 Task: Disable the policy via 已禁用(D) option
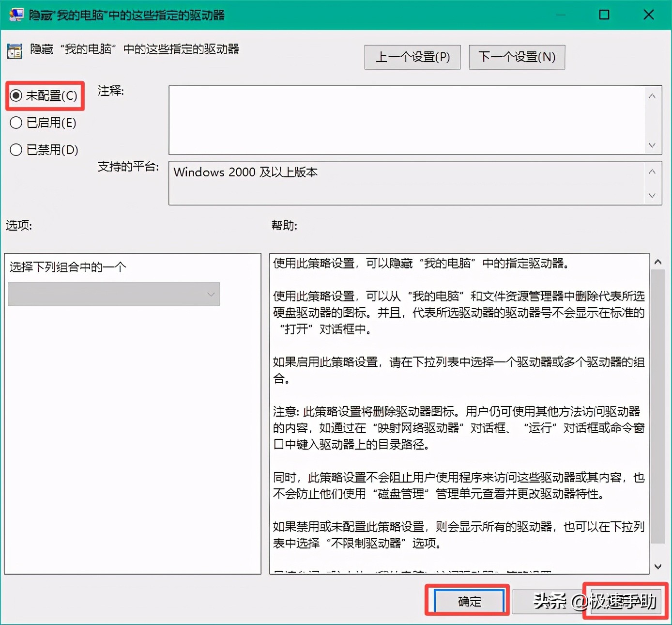coord(16,150)
